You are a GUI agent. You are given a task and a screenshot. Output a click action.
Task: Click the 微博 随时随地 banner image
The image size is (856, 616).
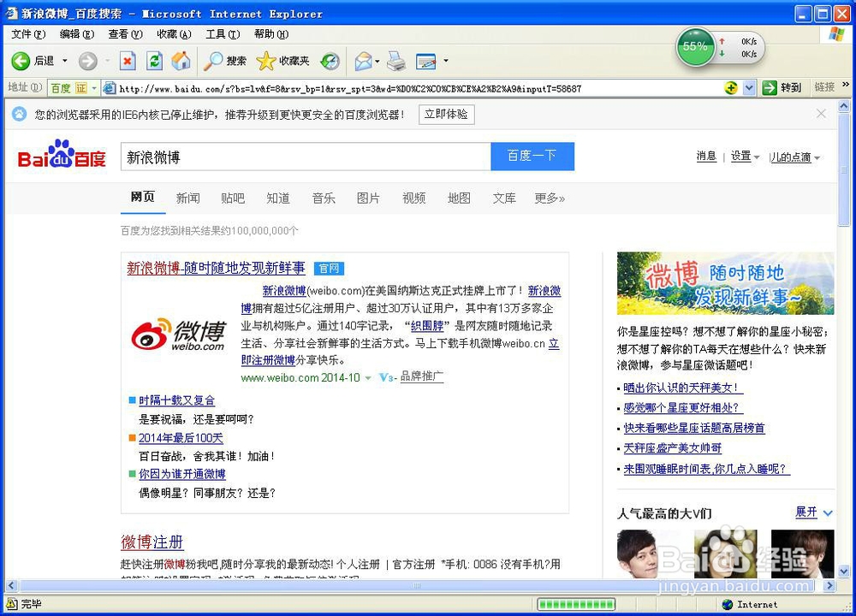(x=726, y=283)
